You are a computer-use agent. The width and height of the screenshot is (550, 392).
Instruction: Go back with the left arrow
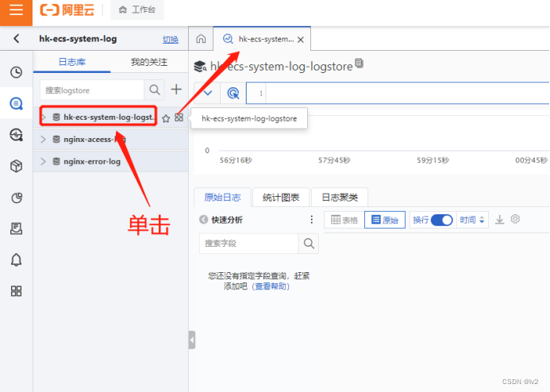click(17, 39)
